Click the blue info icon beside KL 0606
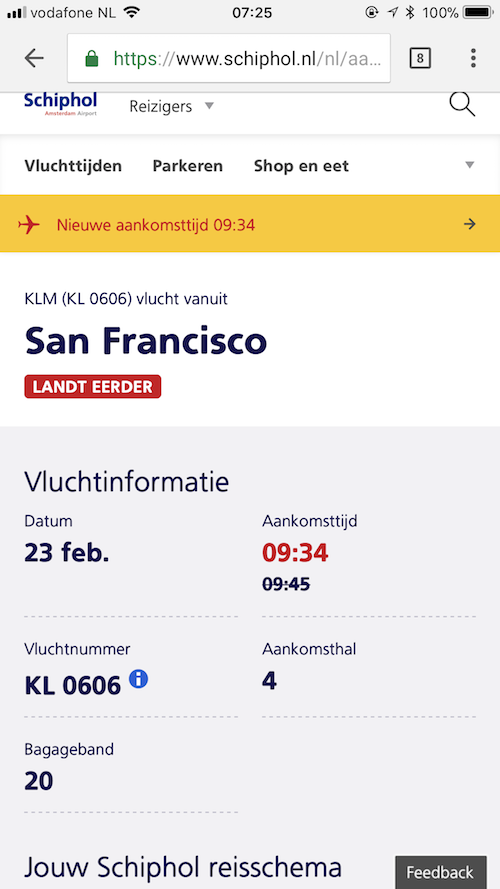Screen dimensions: 500x889 tap(138, 679)
